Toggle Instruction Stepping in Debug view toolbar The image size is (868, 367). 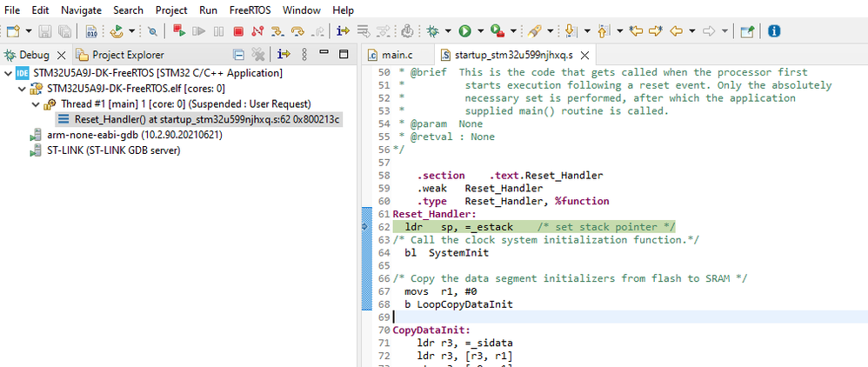pyautogui.click(x=284, y=54)
